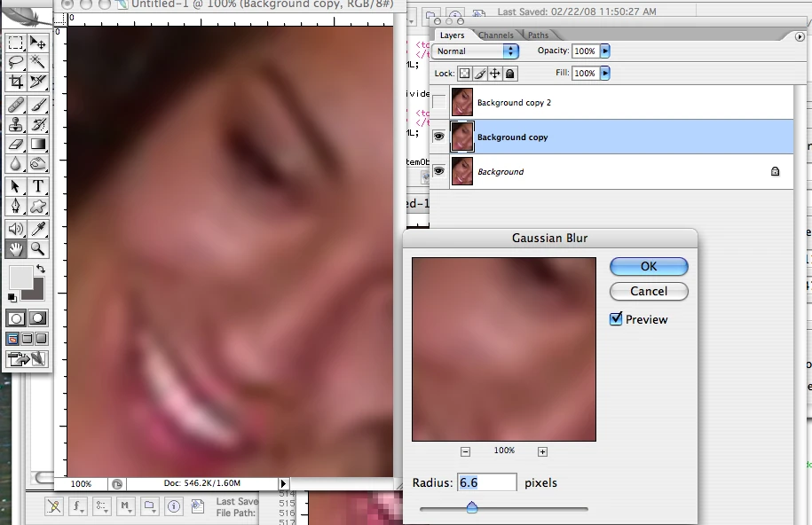Select the Eraser tool
812x525 pixels.
point(16,145)
